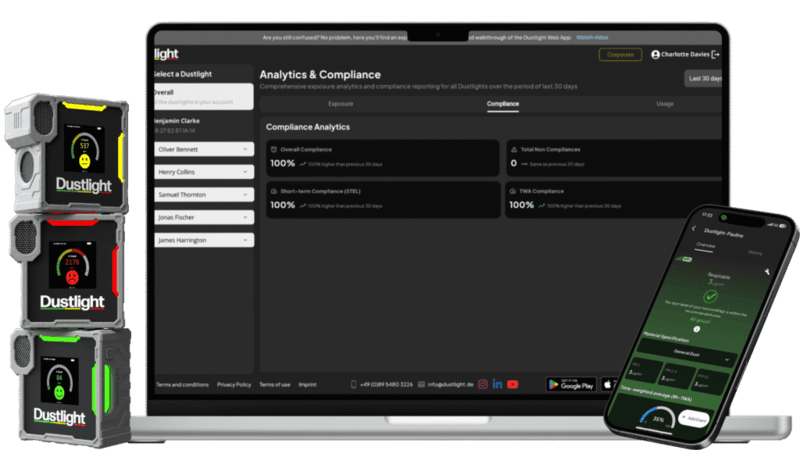Tap the back arrow on phone app
Image resolution: width=800 pixels, height=450 pixels.
pyautogui.click(x=694, y=229)
